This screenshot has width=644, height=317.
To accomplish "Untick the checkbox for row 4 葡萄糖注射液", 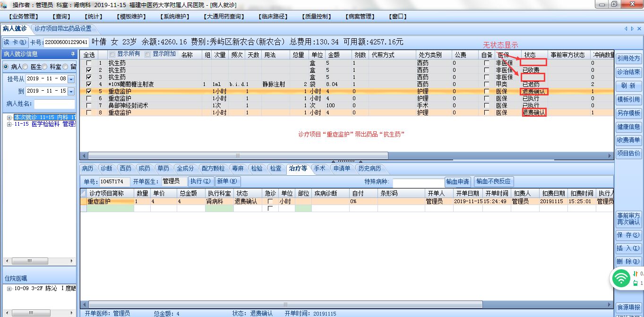I will pyautogui.click(x=89, y=84).
